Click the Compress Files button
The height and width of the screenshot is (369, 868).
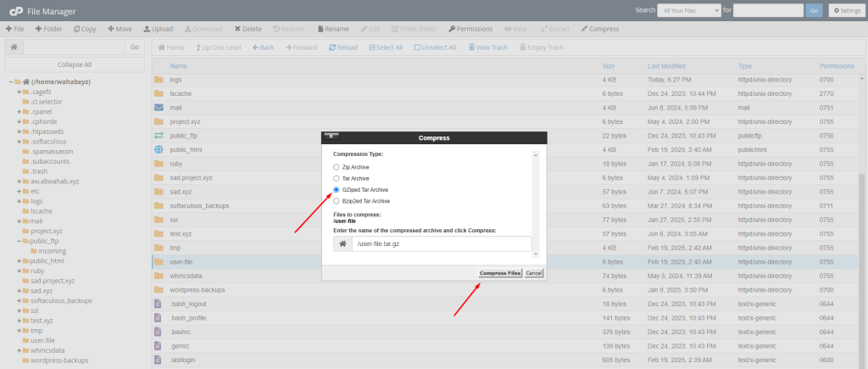point(499,273)
